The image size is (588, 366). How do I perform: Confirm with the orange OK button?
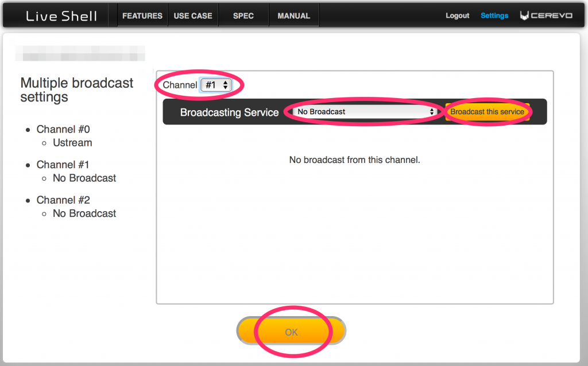(x=291, y=331)
